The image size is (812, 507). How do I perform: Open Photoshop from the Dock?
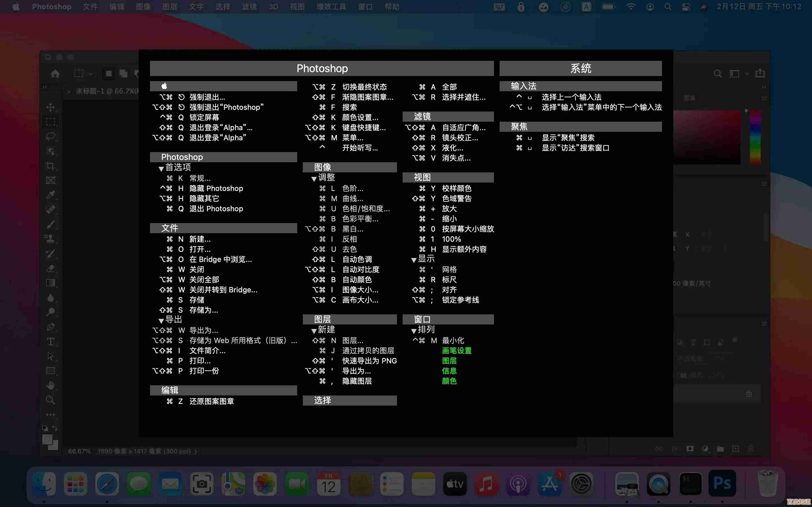pos(722,484)
